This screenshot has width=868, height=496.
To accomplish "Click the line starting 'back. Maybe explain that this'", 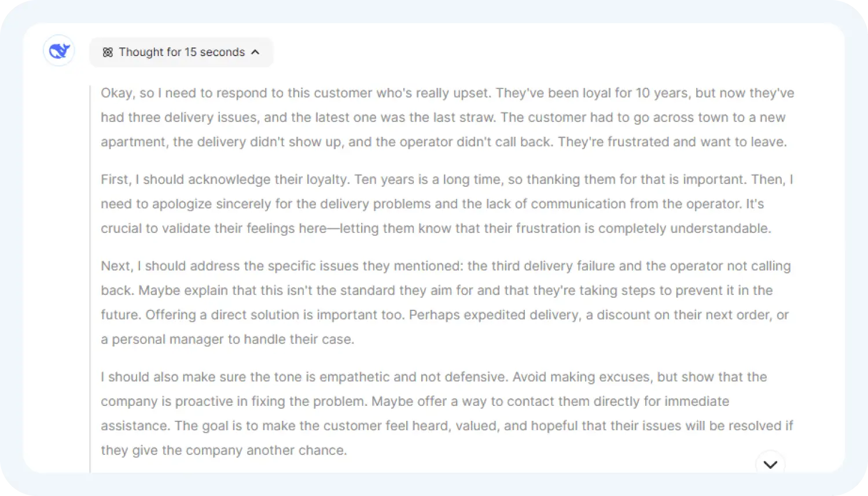I will [436, 290].
